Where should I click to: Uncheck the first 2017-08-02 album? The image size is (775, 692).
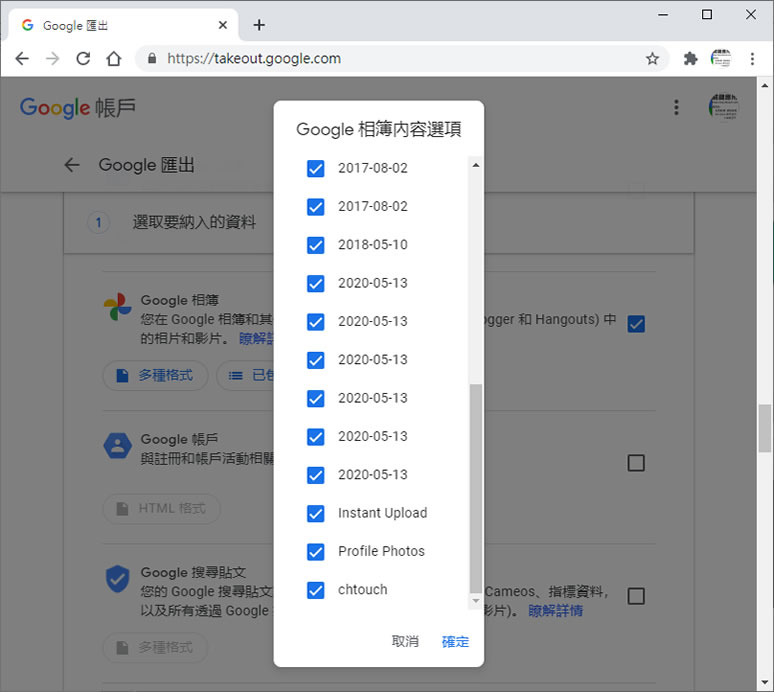coord(316,169)
